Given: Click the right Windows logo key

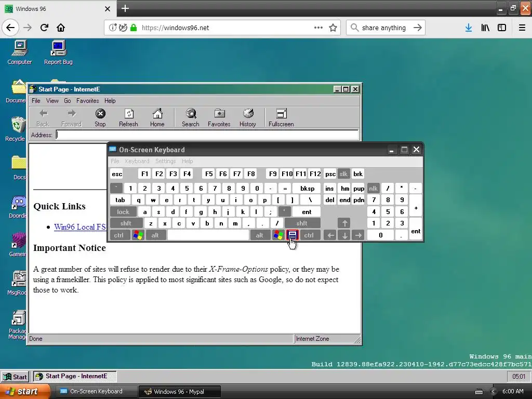Looking at the screenshot, I should tap(278, 235).
